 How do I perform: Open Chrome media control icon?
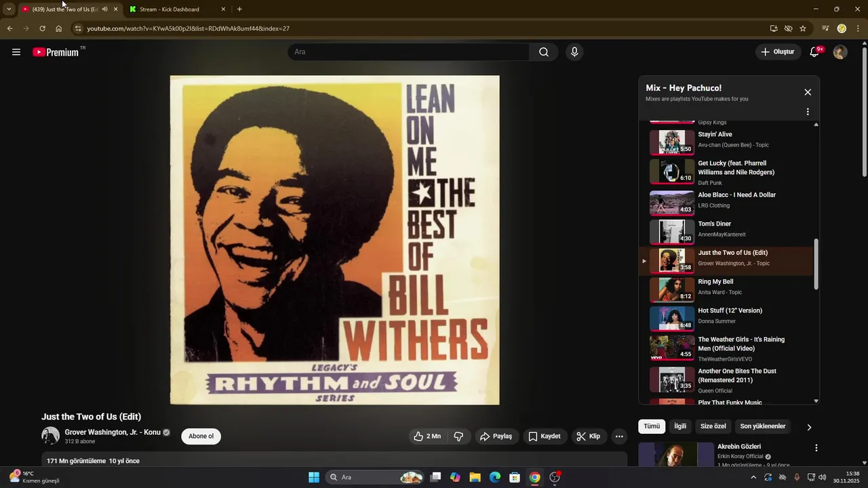coord(825,28)
